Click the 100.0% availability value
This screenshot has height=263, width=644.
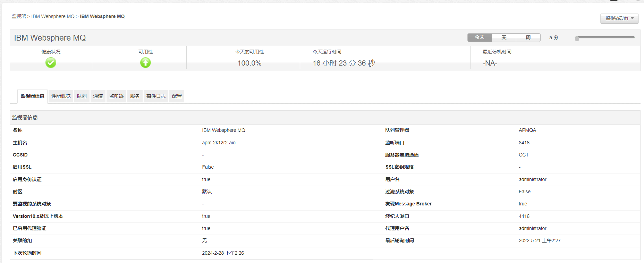[x=249, y=63]
